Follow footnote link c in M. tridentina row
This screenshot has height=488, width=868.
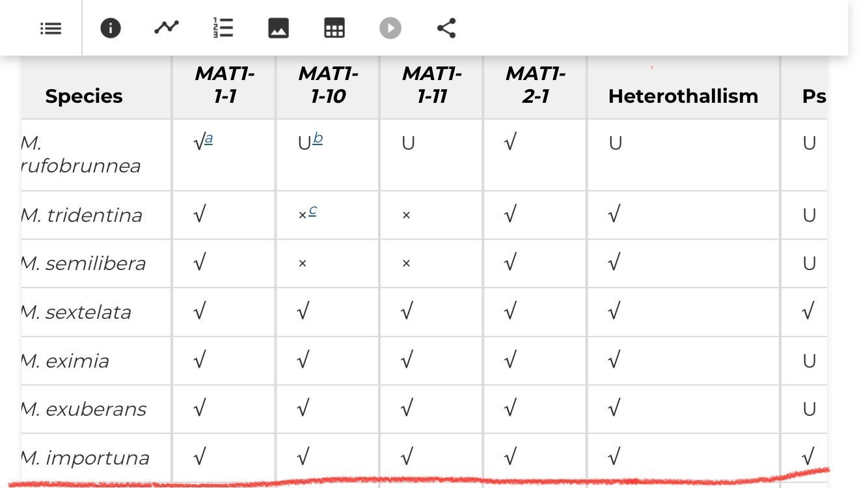(313, 210)
